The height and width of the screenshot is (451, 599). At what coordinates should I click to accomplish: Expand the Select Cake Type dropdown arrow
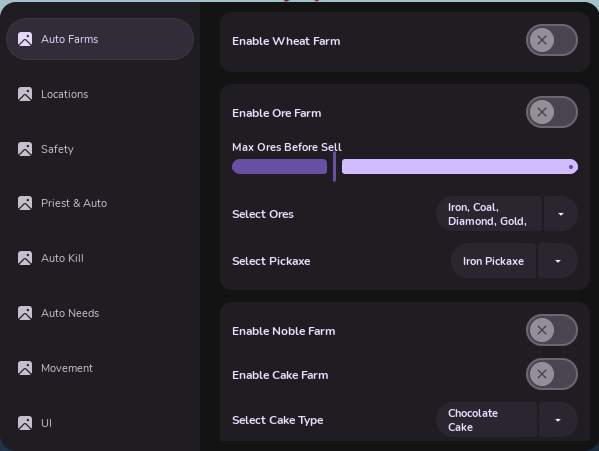pos(558,420)
